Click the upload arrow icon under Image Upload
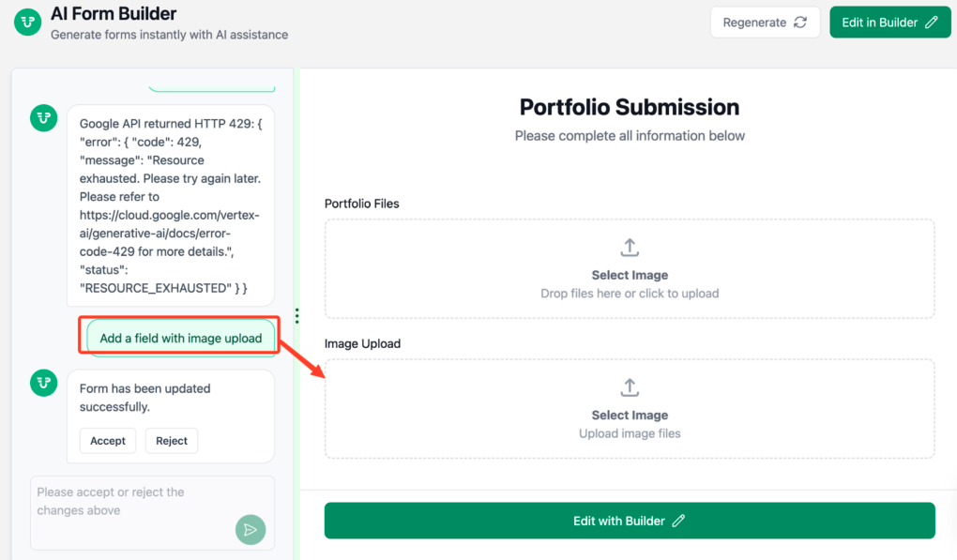The height and width of the screenshot is (560, 957). point(630,387)
